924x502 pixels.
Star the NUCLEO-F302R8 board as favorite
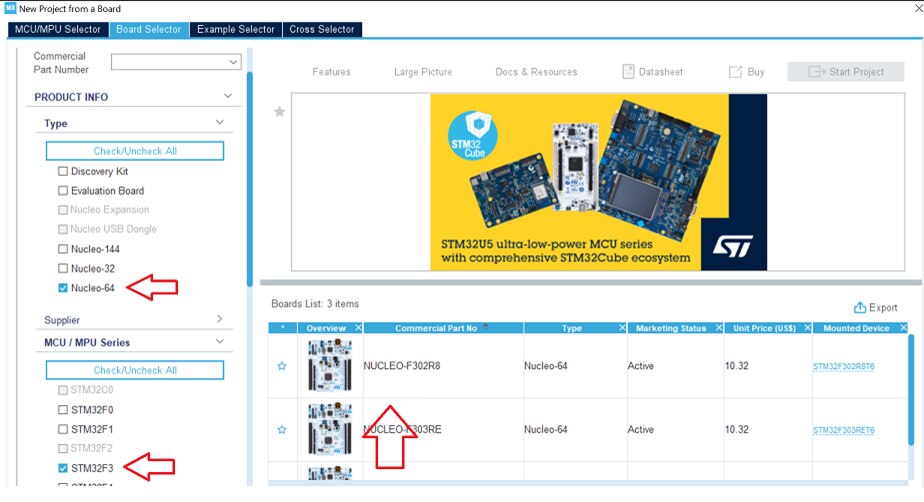click(x=282, y=367)
